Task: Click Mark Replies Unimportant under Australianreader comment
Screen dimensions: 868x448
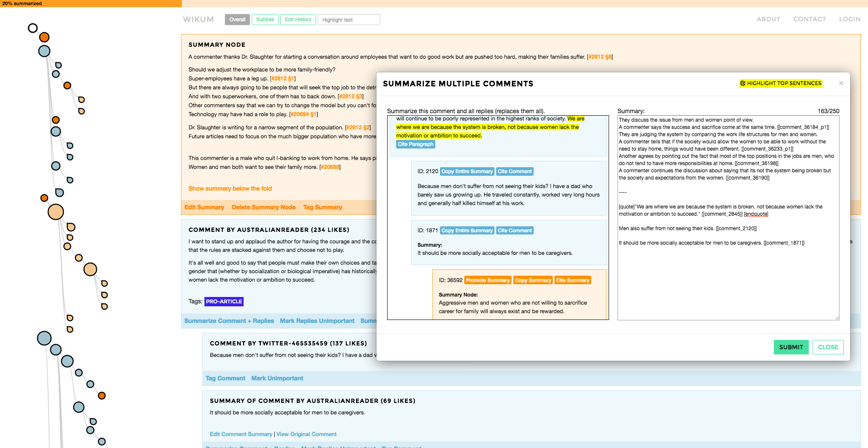Action: coord(317,321)
